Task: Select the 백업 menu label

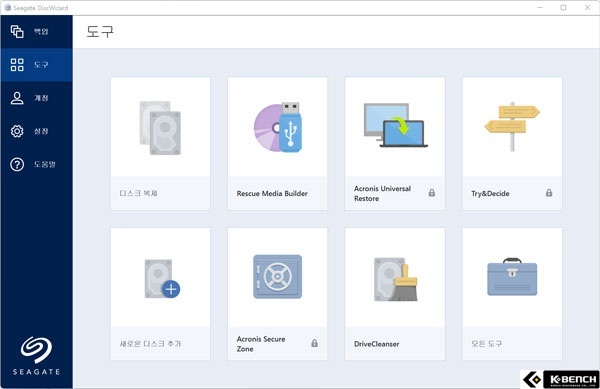Action: [41, 31]
